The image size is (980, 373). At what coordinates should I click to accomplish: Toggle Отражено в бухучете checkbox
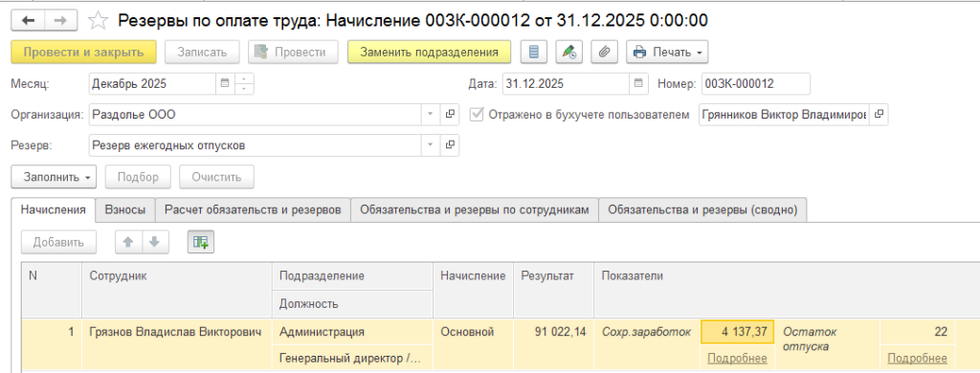pyautogui.click(x=478, y=115)
